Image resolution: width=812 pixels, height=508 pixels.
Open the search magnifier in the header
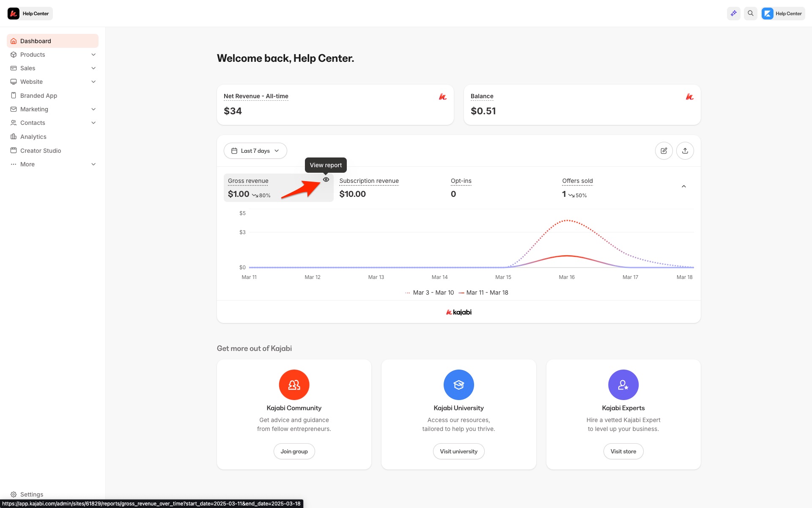pyautogui.click(x=750, y=14)
